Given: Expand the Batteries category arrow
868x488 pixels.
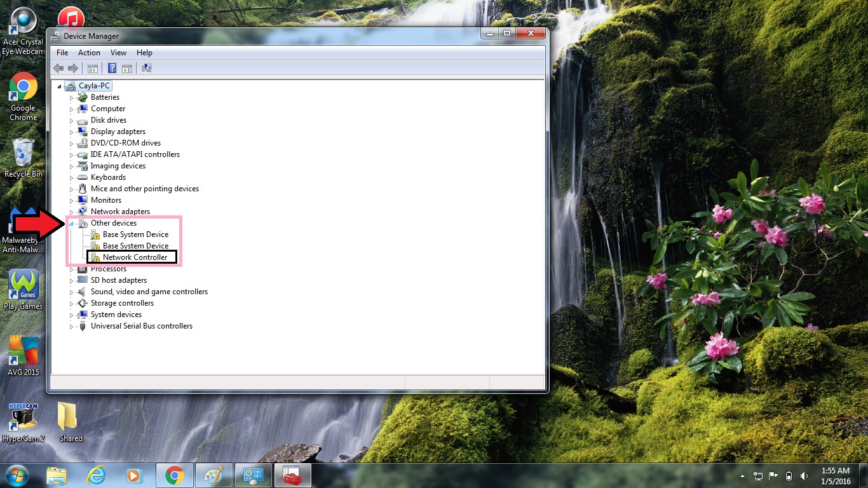Looking at the screenshot, I should click(72, 98).
